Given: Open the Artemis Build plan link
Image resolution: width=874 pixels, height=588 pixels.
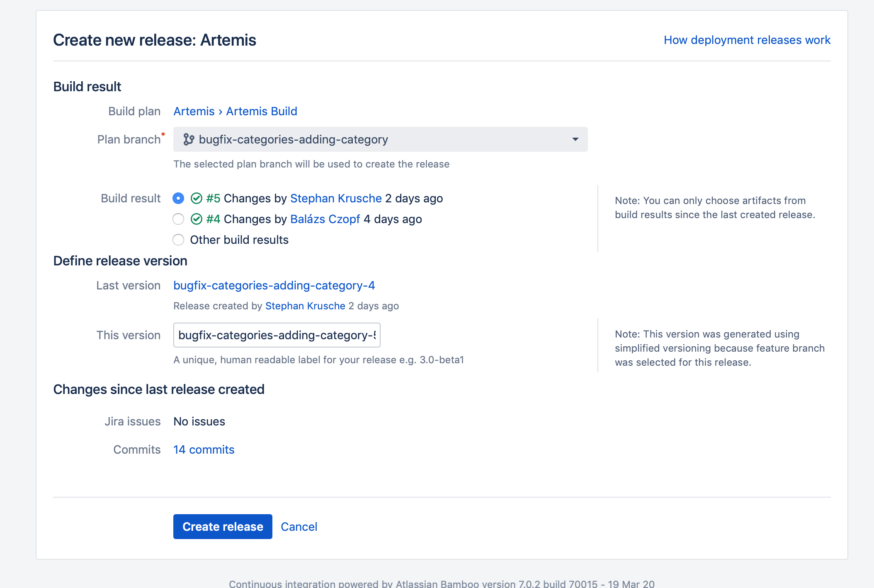Looking at the screenshot, I should (x=262, y=111).
